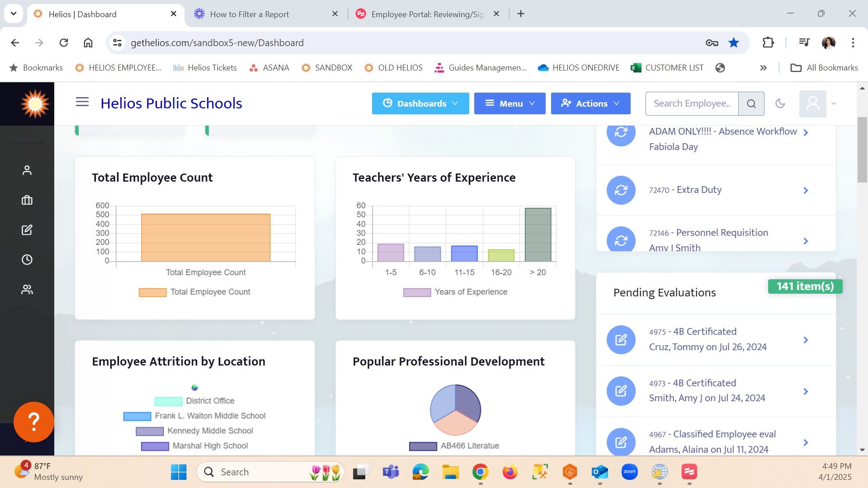Expand the user profile avatar dropdown

[x=817, y=104]
